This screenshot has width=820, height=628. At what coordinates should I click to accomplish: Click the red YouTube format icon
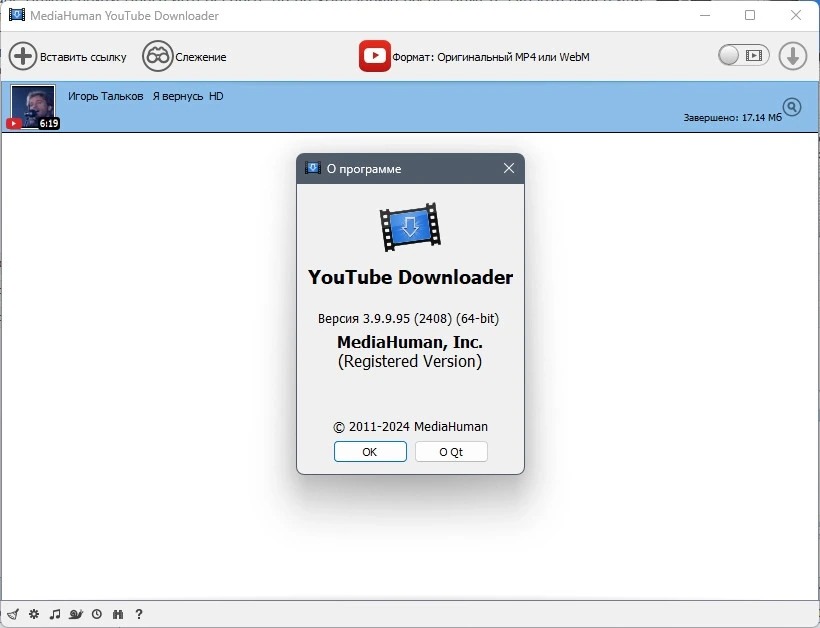tap(374, 56)
